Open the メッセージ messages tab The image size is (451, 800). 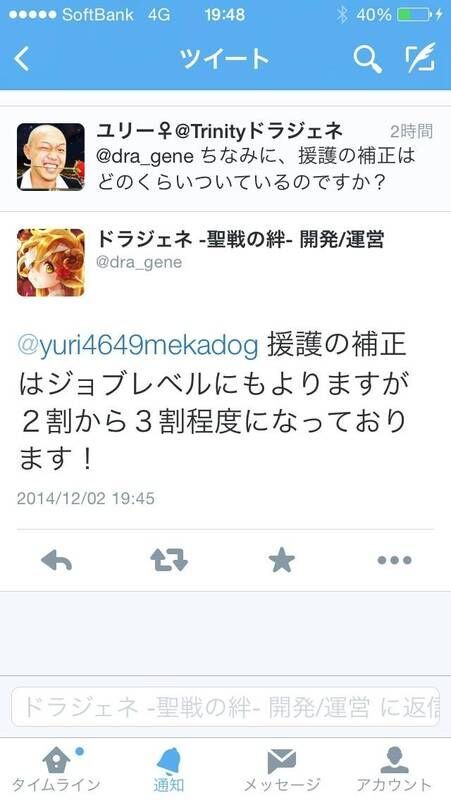[282, 769]
